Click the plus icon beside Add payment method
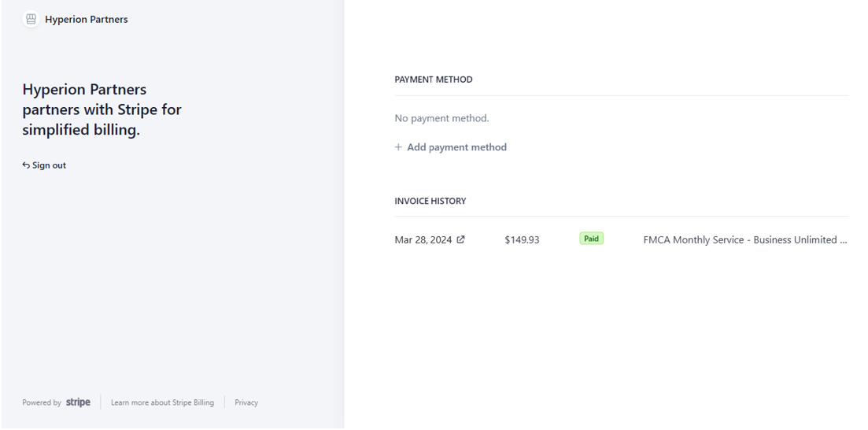 [398, 146]
